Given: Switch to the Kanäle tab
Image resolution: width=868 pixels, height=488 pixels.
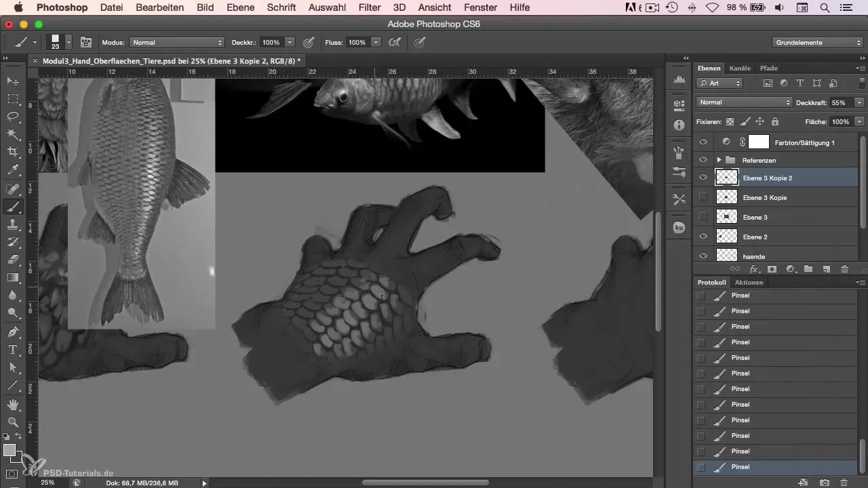Looking at the screenshot, I should point(740,68).
